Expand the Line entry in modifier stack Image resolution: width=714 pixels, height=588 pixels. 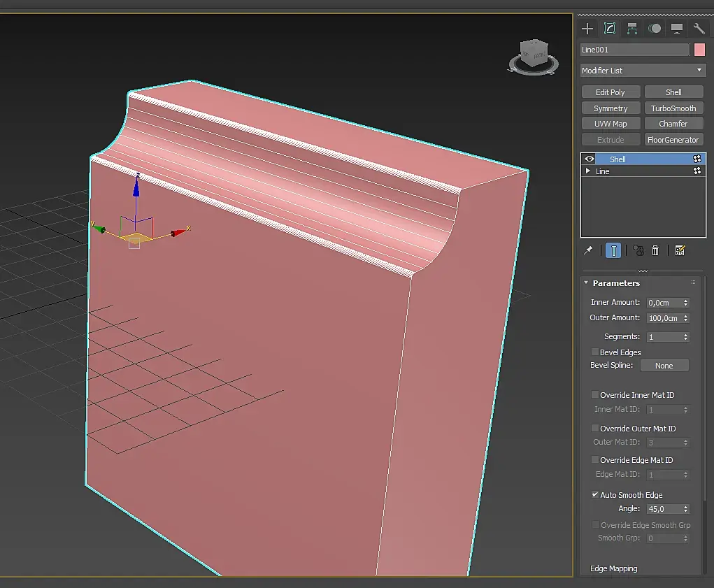point(588,171)
